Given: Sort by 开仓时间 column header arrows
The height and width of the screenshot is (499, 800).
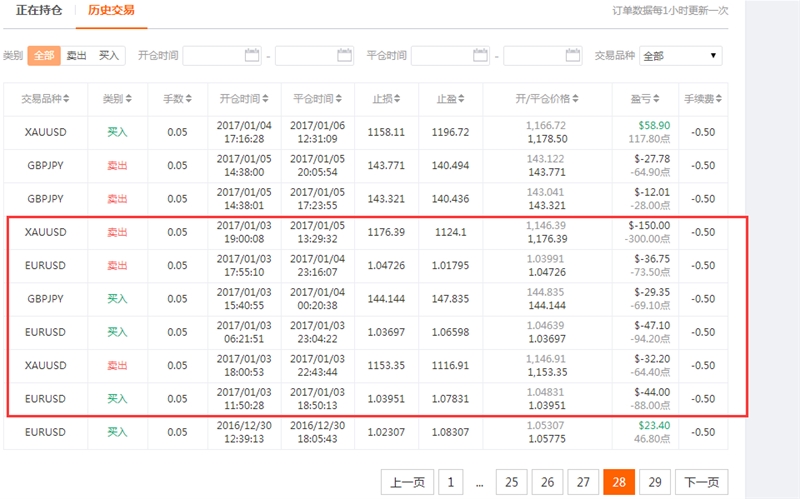Looking at the screenshot, I should point(265,98).
